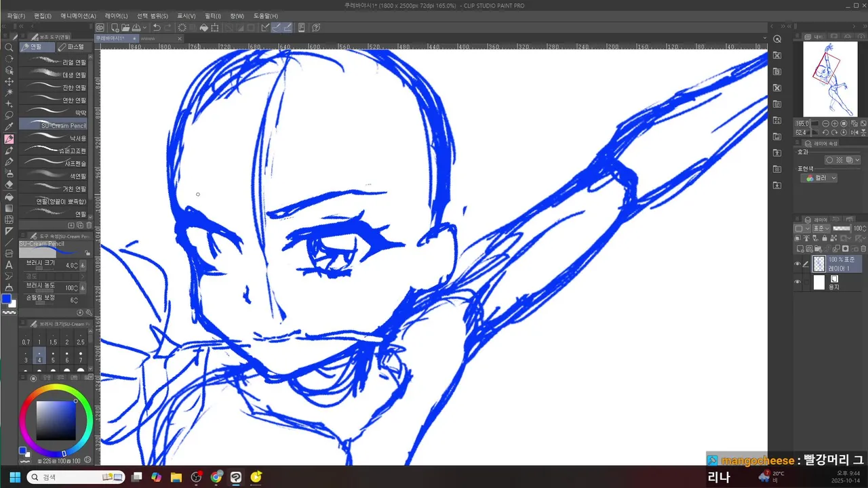Click the Undo arrow in the command bar

point(157,28)
